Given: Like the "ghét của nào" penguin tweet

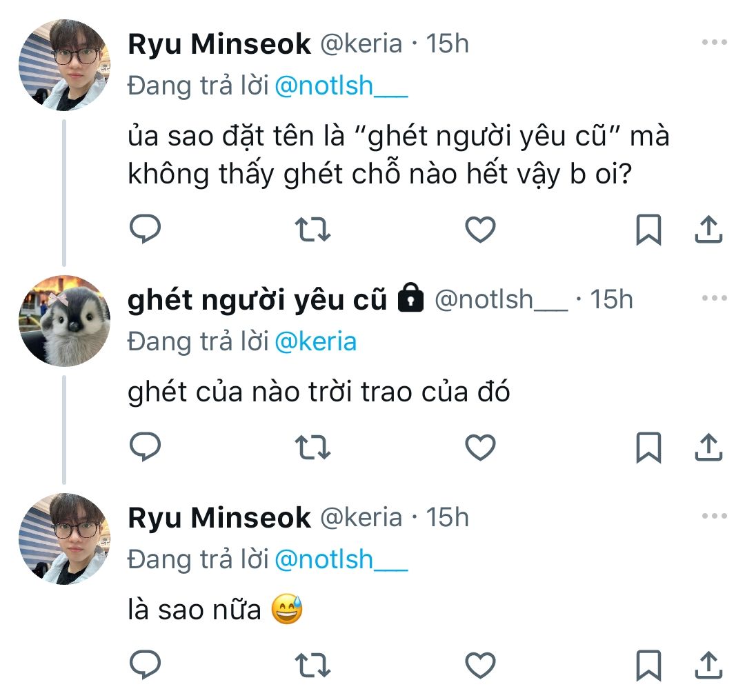Looking at the screenshot, I should [481, 448].
